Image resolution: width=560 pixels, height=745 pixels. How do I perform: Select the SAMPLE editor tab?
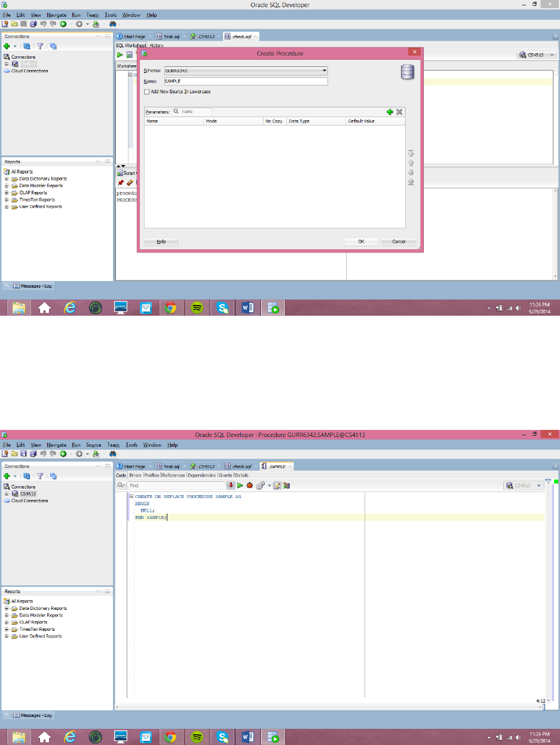[x=277, y=466]
